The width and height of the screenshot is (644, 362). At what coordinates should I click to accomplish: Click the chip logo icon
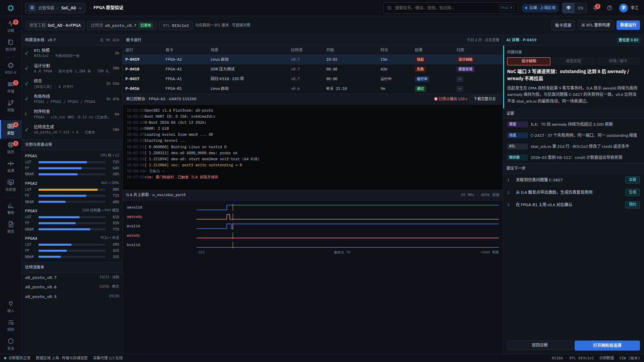11,8
